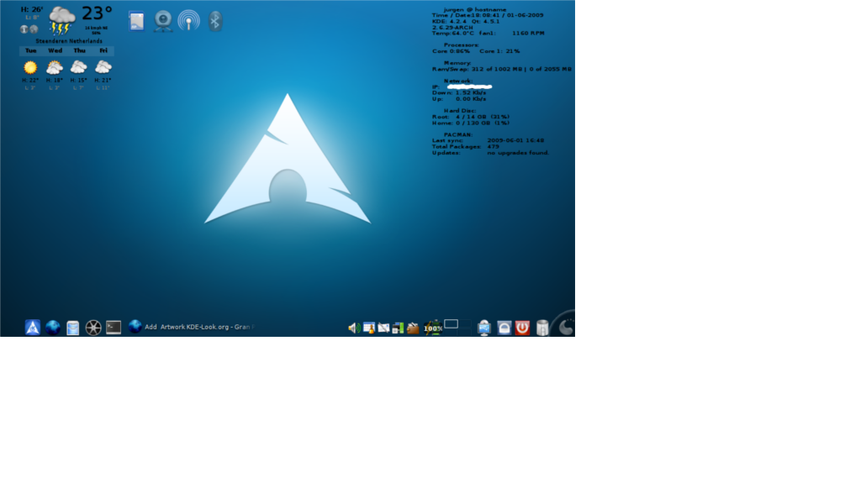This screenshot has width=861, height=504.
Task: Click the Bluetooth desktop icon
Action: [215, 21]
